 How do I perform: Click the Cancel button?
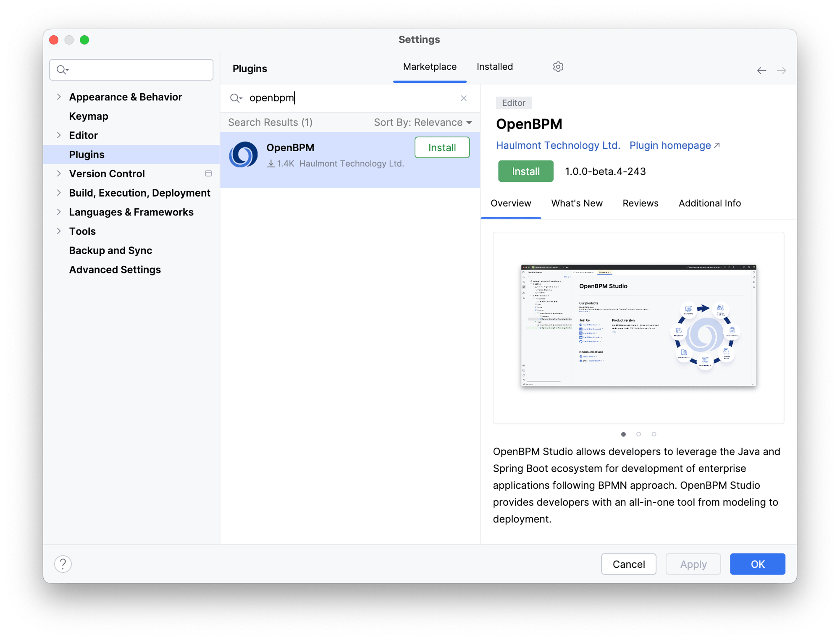[628, 564]
